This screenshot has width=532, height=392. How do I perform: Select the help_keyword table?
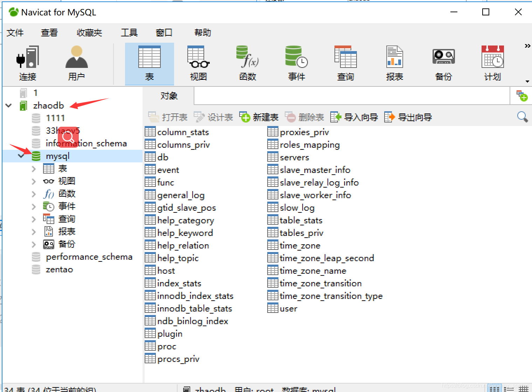coord(185,233)
